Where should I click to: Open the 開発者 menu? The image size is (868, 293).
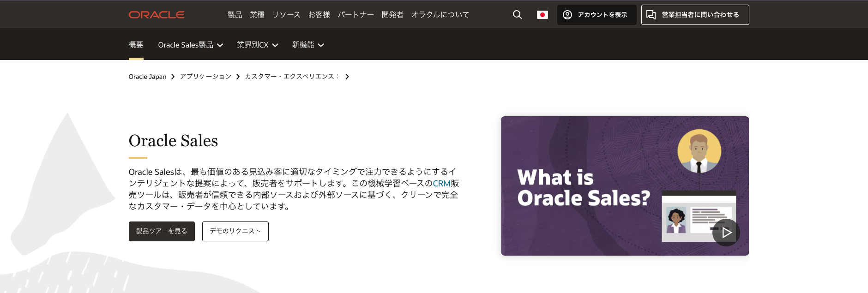[392, 15]
